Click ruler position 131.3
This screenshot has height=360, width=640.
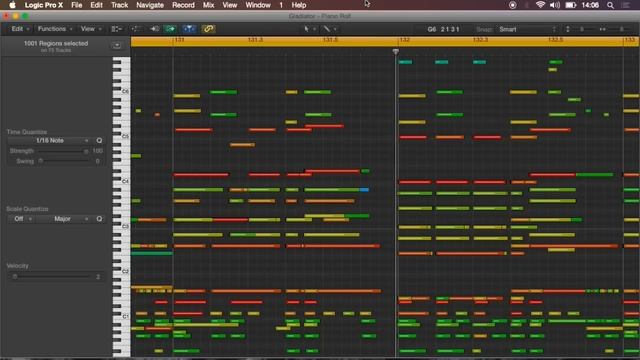[255, 40]
